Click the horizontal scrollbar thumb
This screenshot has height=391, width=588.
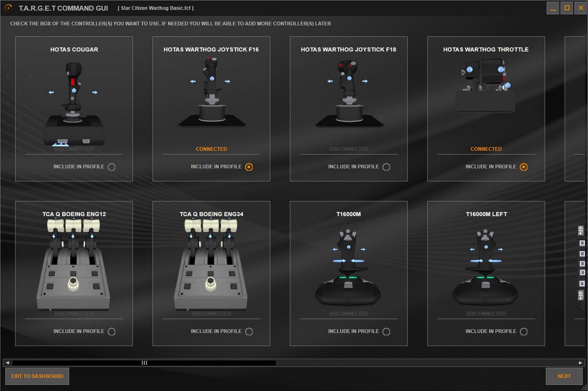[144, 363]
